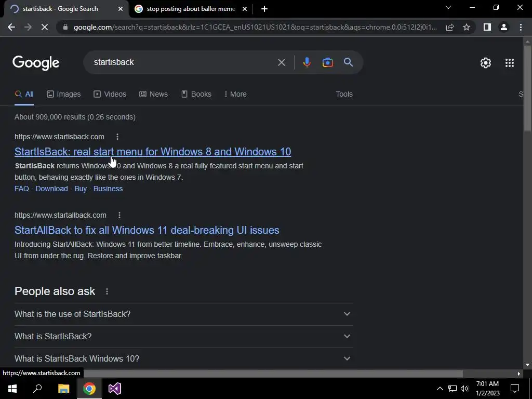
Task: Expand What is the use of StartIsBack?
Action: tap(183, 314)
